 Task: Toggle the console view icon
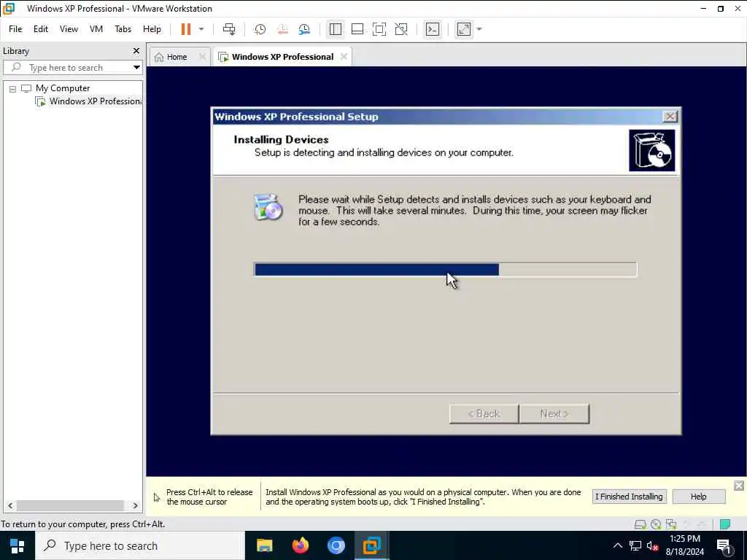433,29
